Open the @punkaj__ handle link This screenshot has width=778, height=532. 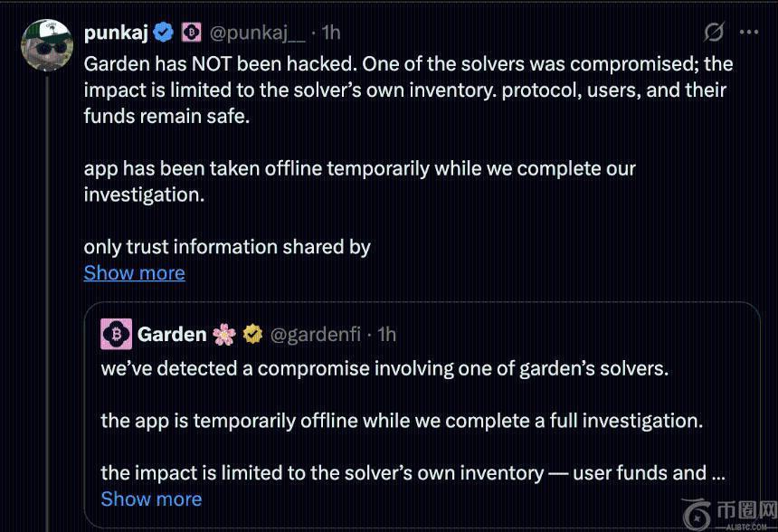pos(257,33)
